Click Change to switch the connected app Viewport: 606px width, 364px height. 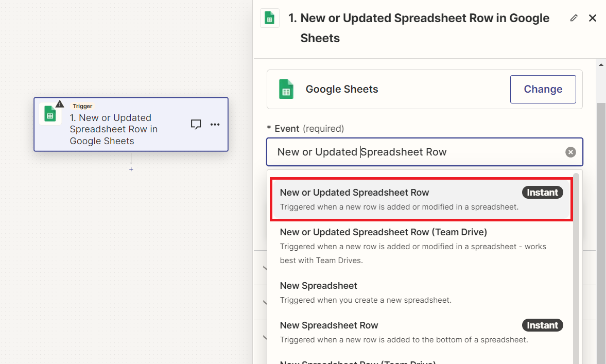[543, 89]
